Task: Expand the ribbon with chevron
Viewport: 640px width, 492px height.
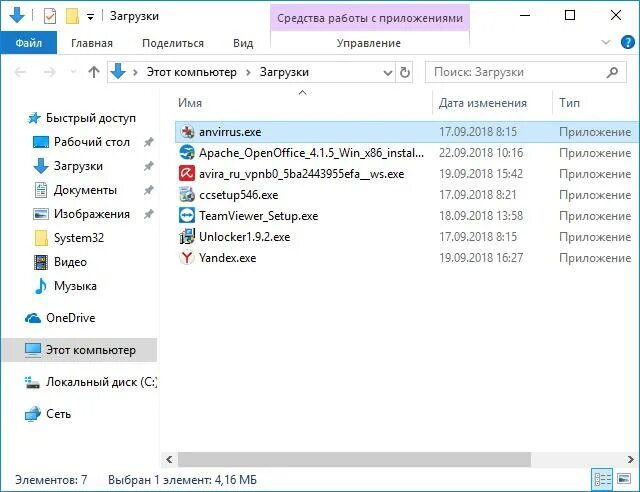Action: click(x=606, y=42)
